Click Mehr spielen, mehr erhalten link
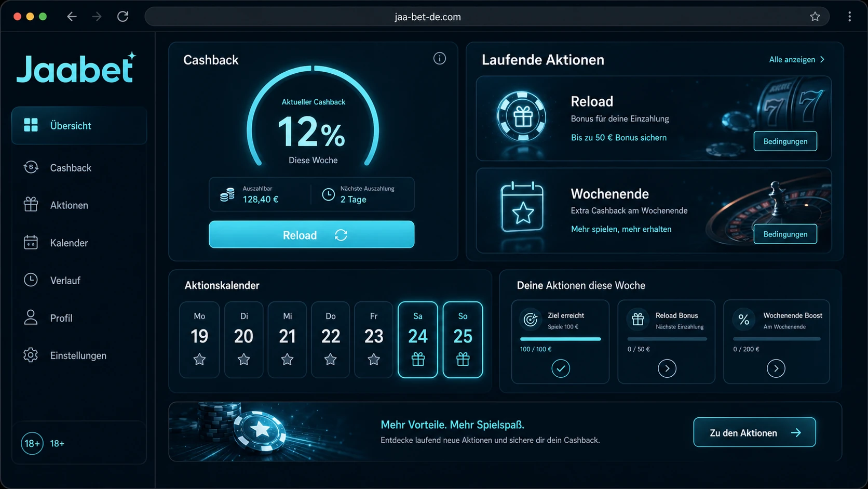 point(621,229)
